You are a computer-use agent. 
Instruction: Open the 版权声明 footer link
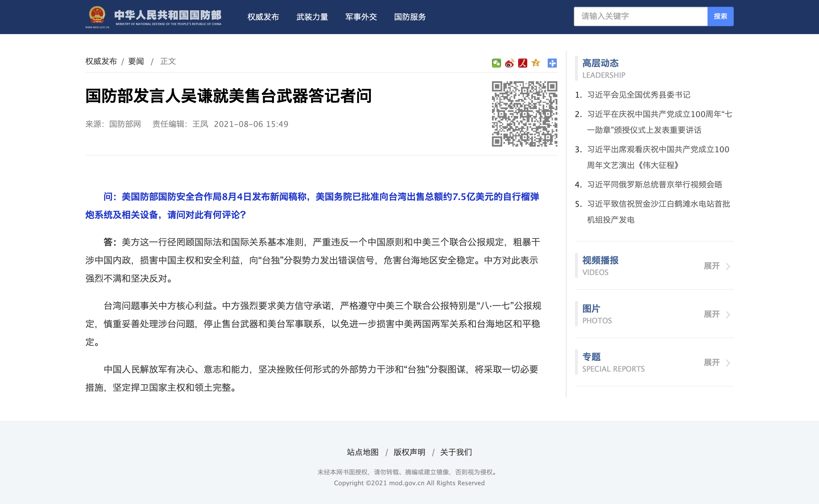pyautogui.click(x=409, y=452)
